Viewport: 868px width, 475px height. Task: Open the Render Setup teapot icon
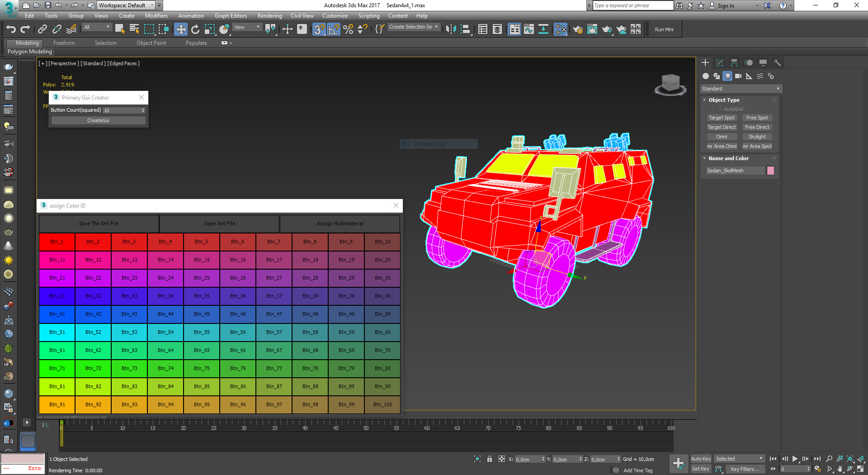(577, 29)
